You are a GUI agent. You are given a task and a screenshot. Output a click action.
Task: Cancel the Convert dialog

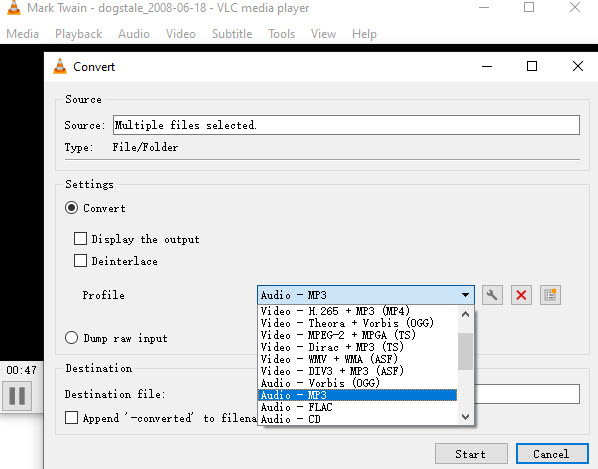[x=552, y=454]
